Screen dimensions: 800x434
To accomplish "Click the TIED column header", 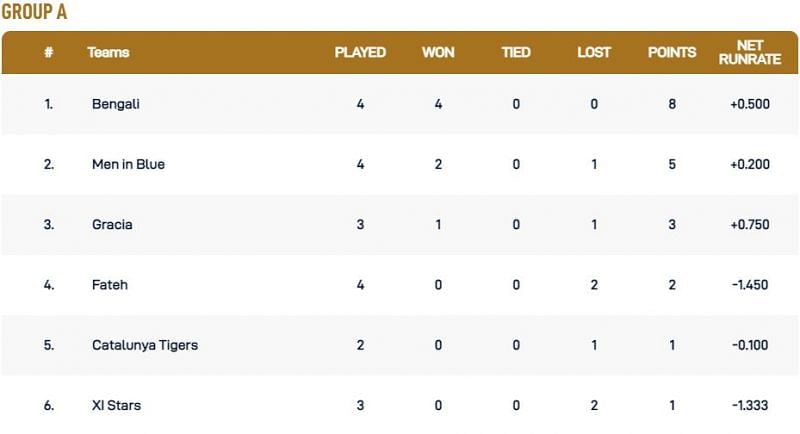I will tap(516, 52).
